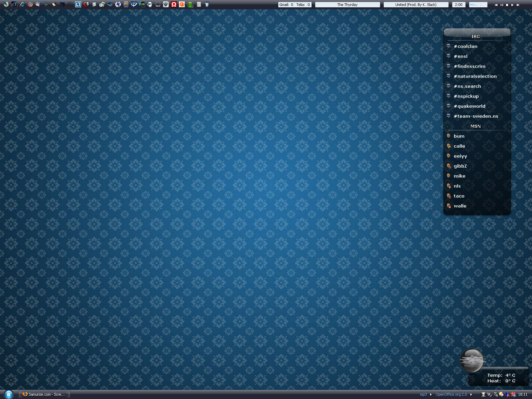This screenshot has height=399, width=532.
Task: Launch Firefox from the top launcher bar
Action: coord(30,4)
